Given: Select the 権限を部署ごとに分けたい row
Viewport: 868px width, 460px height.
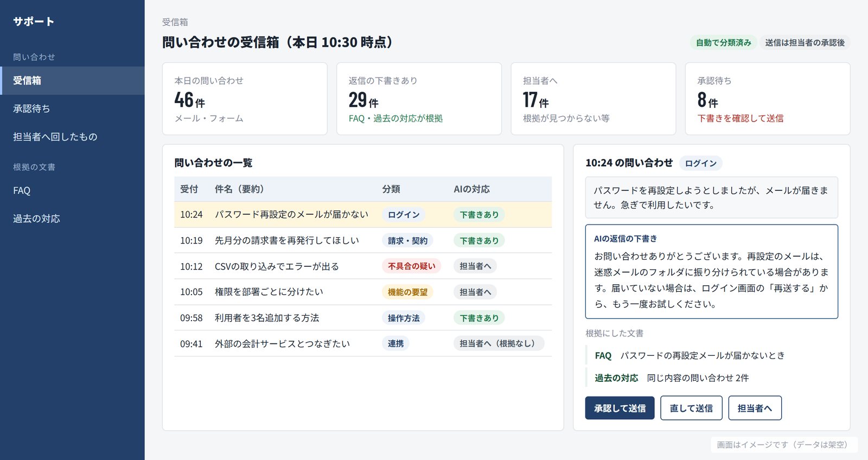Looking at the screenshot, I should coord(363,292).
